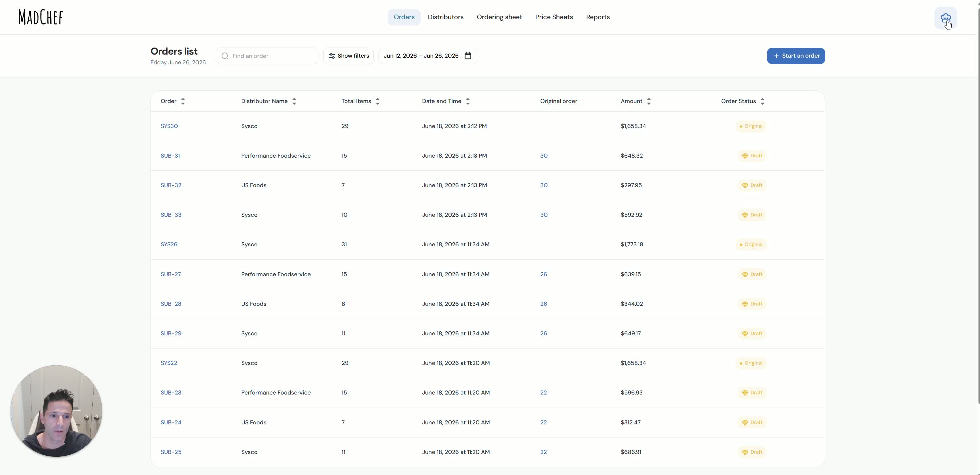Image resolution: width=980 pixels, height=475 pixels.
Task: Open order SUB-29
Action: [x=171, y=334]
